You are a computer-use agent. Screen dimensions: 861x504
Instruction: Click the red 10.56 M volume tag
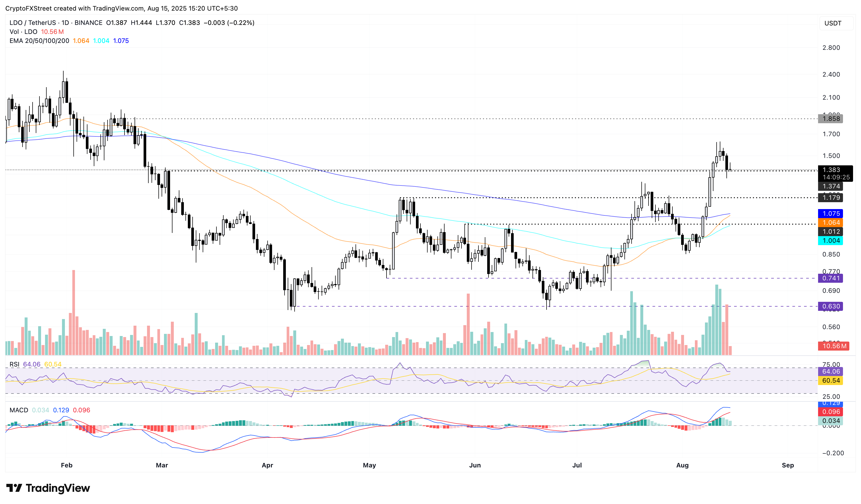(x=834, y=346)
